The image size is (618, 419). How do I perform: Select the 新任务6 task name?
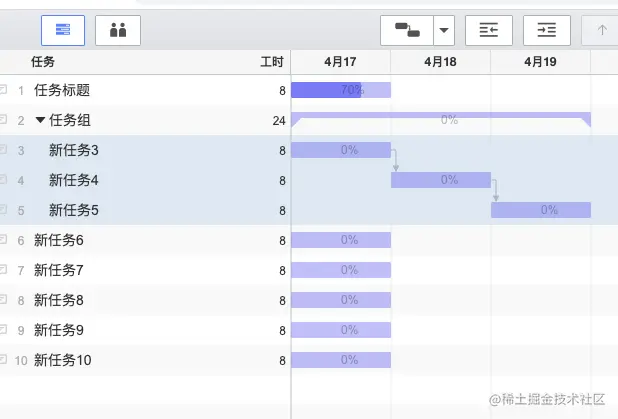(59, 240)
